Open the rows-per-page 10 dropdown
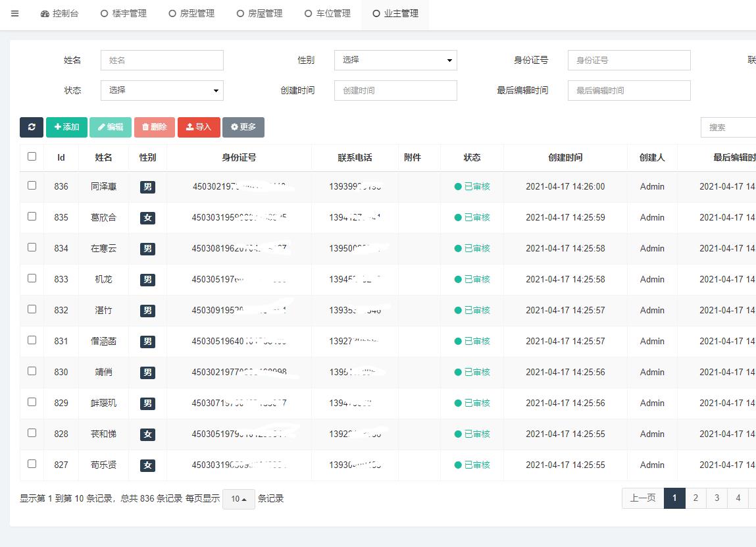Viewport: 756px width, 547px height. click(x=238, y=499)
